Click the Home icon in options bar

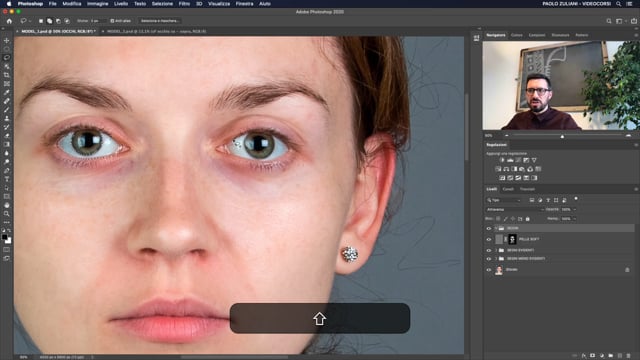pyautogui.click(x=9, y=21)
